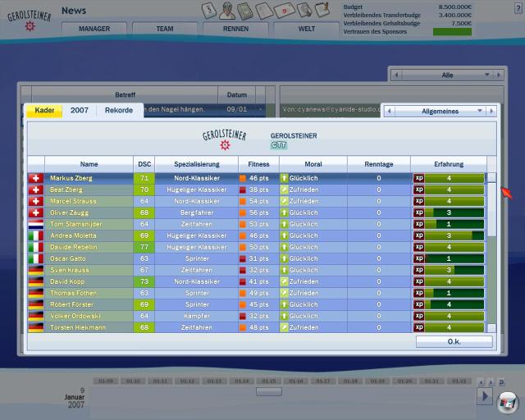Image resolution: width=525 pixels, height=420 pixels.
Task: Click the magnifying glass search document icon
Action: [304, 10]
